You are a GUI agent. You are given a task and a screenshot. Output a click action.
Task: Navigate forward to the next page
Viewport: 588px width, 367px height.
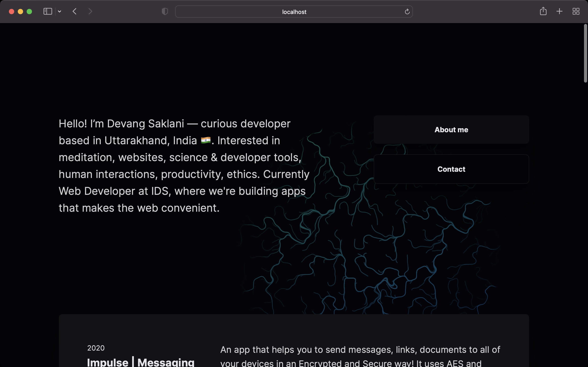click(x=90, y=11)
